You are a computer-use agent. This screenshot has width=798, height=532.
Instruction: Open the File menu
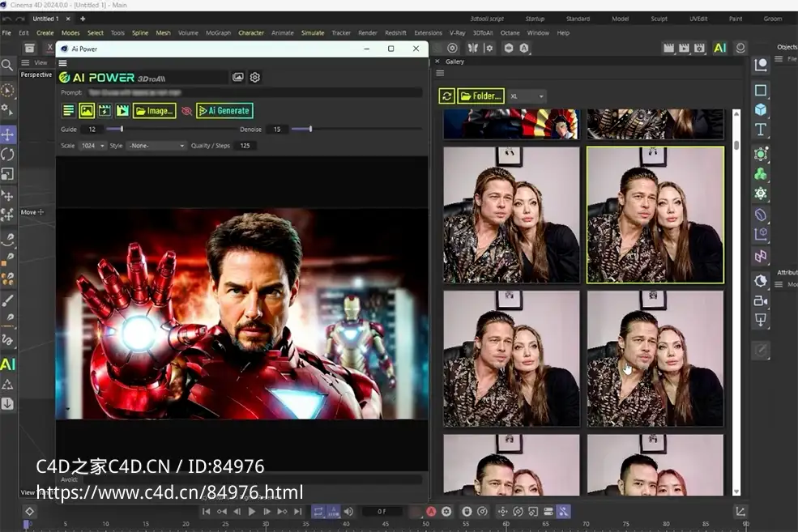6,32
